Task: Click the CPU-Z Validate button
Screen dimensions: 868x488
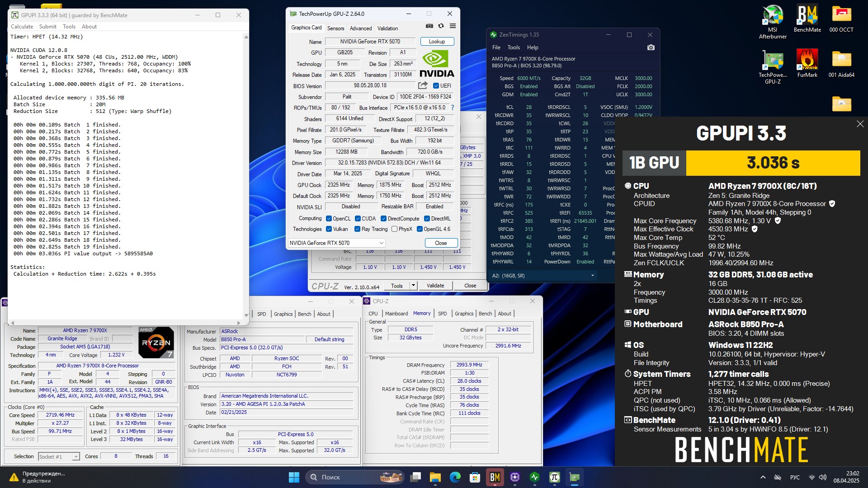Action: coord(435,286)
